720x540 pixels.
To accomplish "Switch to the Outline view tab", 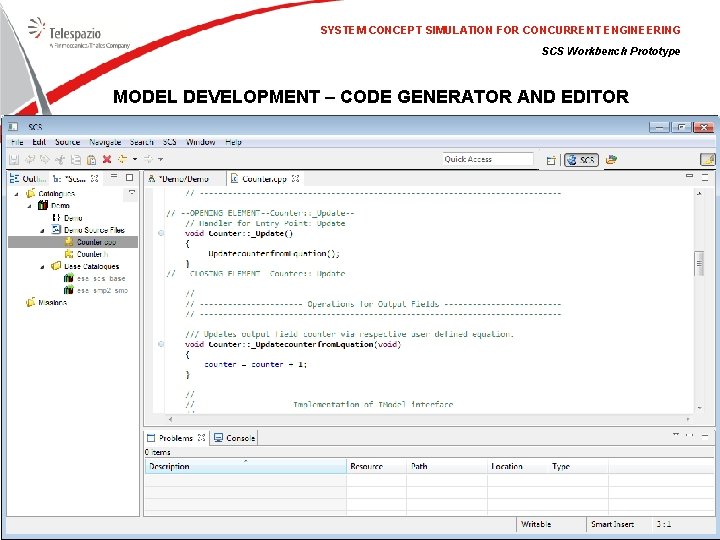I will pos(28,178).
